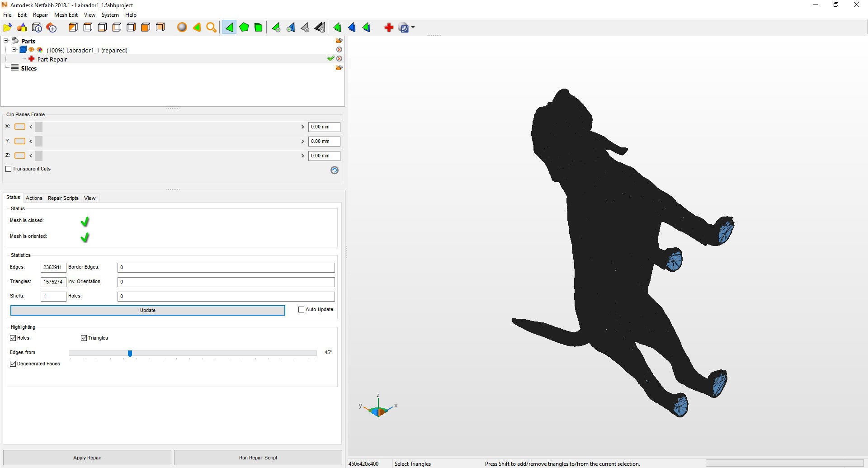868x468 pixels.
Task: Click X clip plane left arrow
Action: (x=31, y=127)
